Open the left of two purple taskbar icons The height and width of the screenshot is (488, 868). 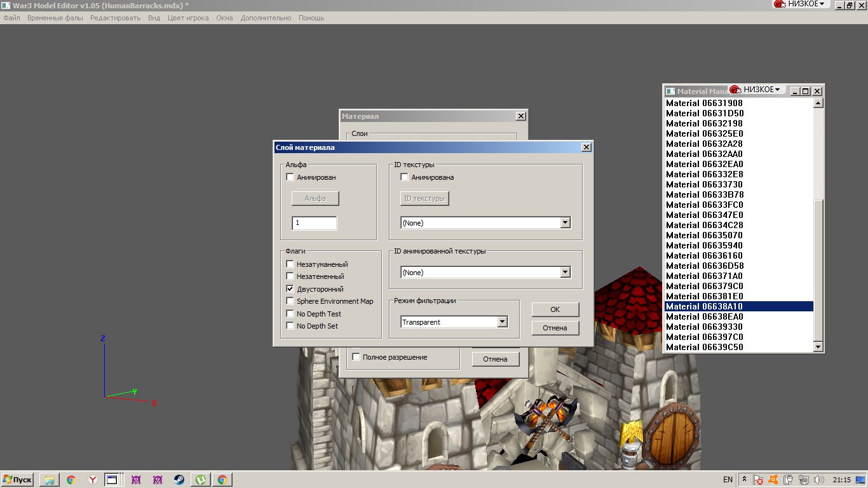136,480
